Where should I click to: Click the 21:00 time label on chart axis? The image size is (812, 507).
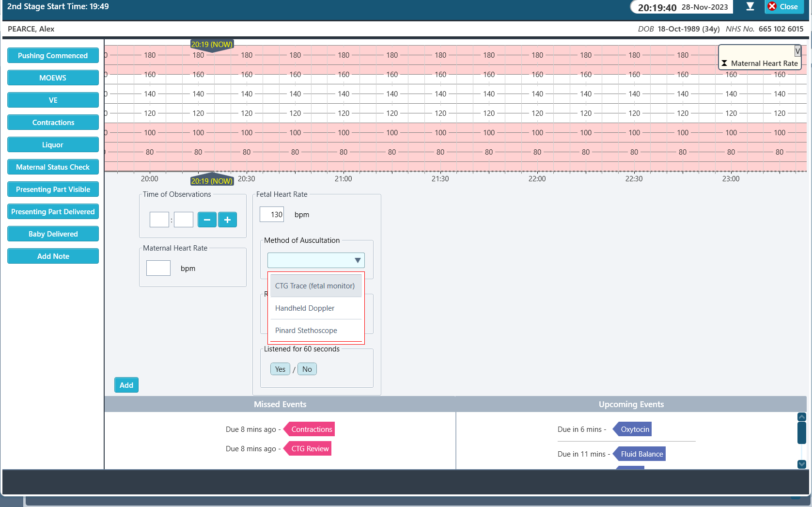[x=343, y=178]
